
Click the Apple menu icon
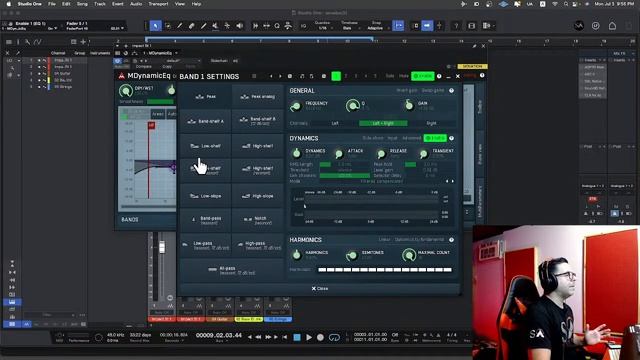(x=8, y=4)
